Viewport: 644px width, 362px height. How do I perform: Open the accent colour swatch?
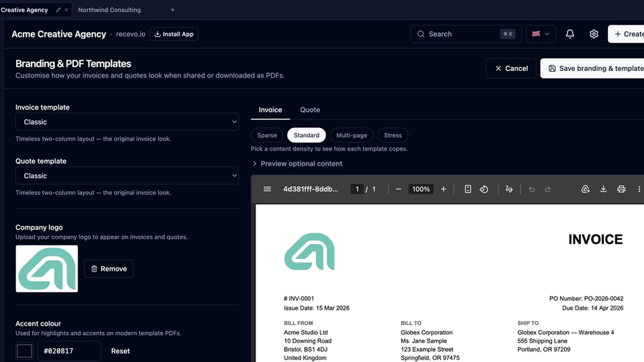tap(24, 351)
